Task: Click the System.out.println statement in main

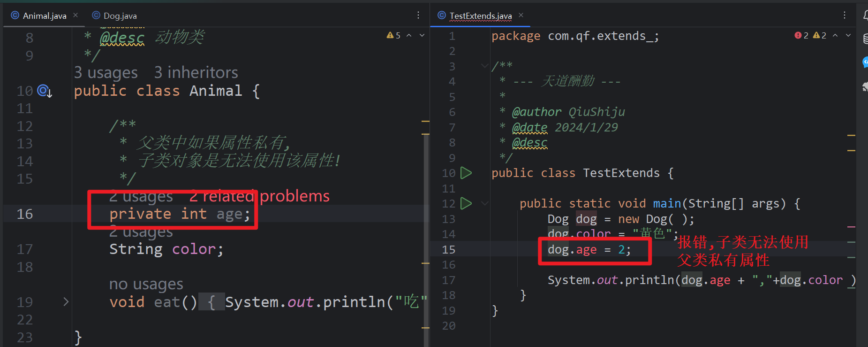Action: click(702, 280)
